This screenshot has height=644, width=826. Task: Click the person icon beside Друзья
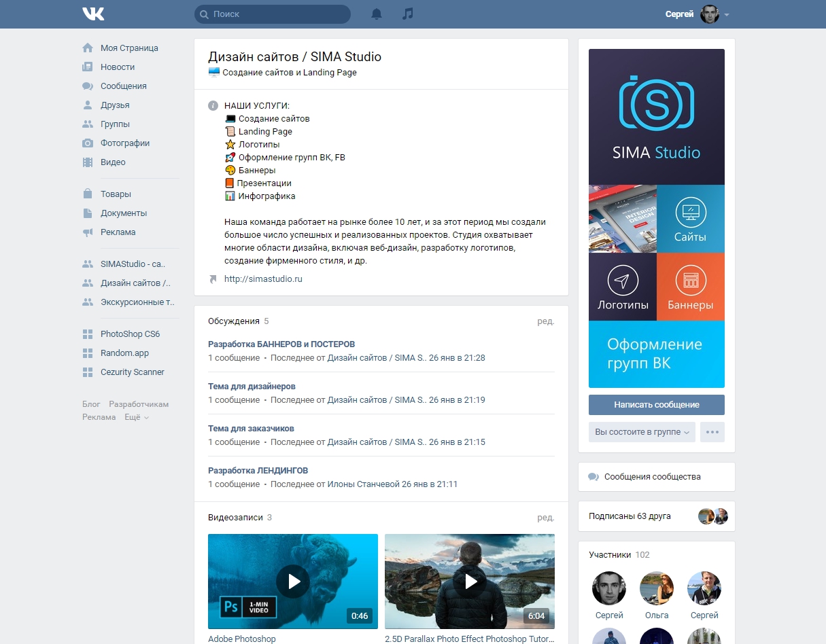coord(88,105)
